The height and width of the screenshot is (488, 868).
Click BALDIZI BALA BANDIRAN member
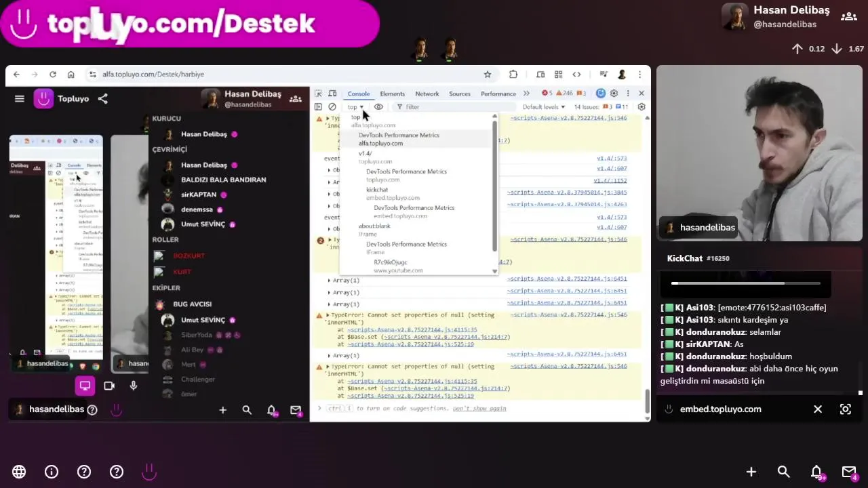point(224,180)
